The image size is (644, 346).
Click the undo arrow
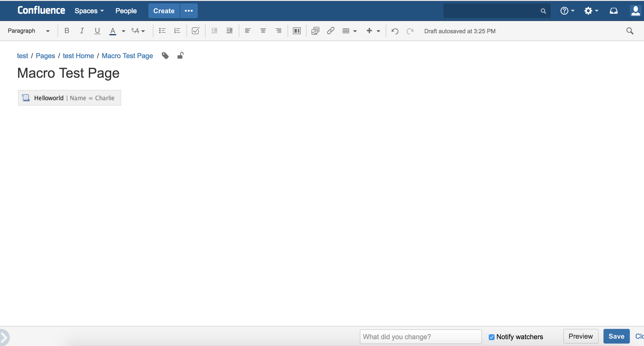[395, 31]
